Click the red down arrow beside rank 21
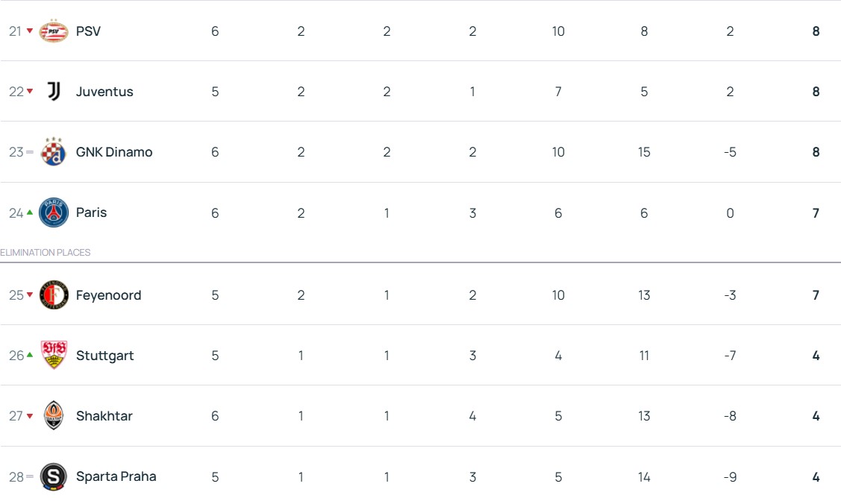Image resolution: width=841 pixels, height=504 pixels. 30,31
